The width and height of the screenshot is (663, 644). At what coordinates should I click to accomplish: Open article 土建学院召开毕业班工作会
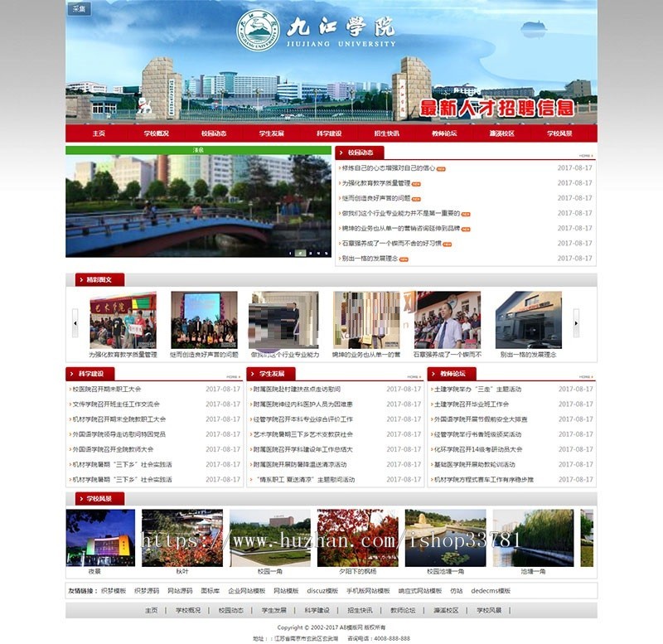click(x=472, y=404)
